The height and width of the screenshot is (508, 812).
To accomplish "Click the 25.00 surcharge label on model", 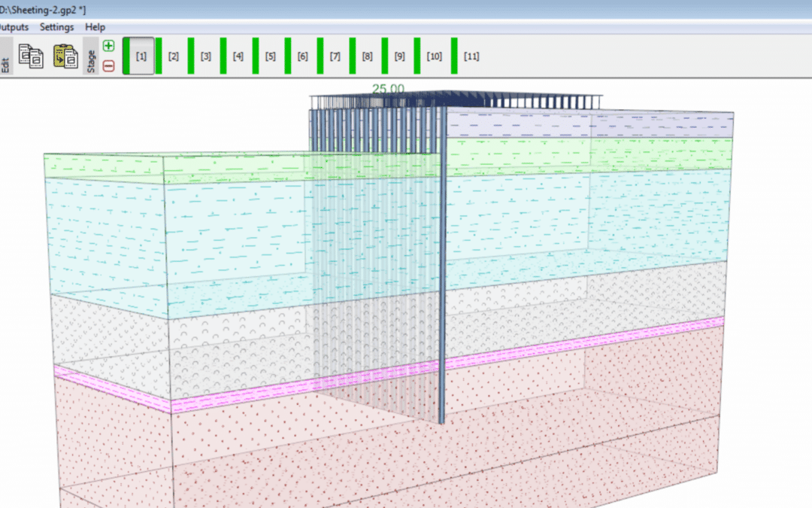I will click(x=388, y=89).
